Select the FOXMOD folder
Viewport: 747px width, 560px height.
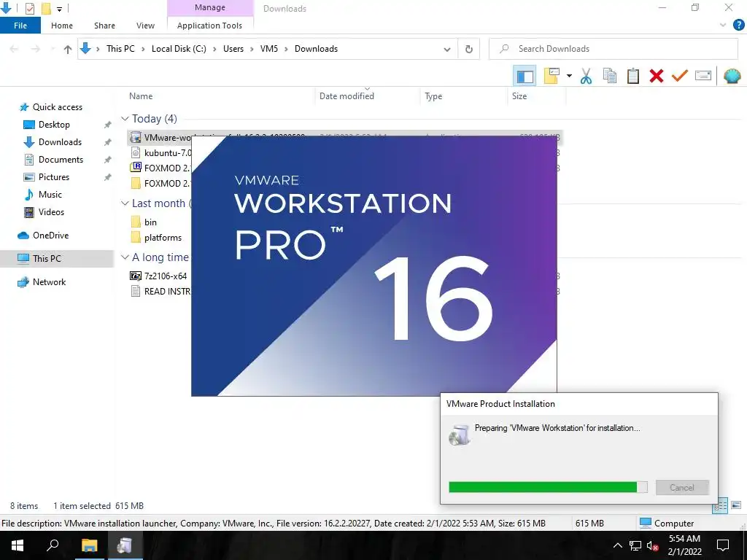click(160, 183)
